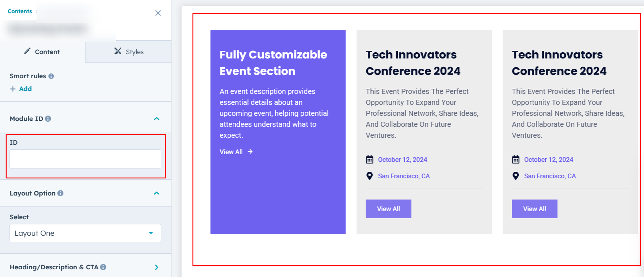Click the Module ID input field

[x=85, y=159]
